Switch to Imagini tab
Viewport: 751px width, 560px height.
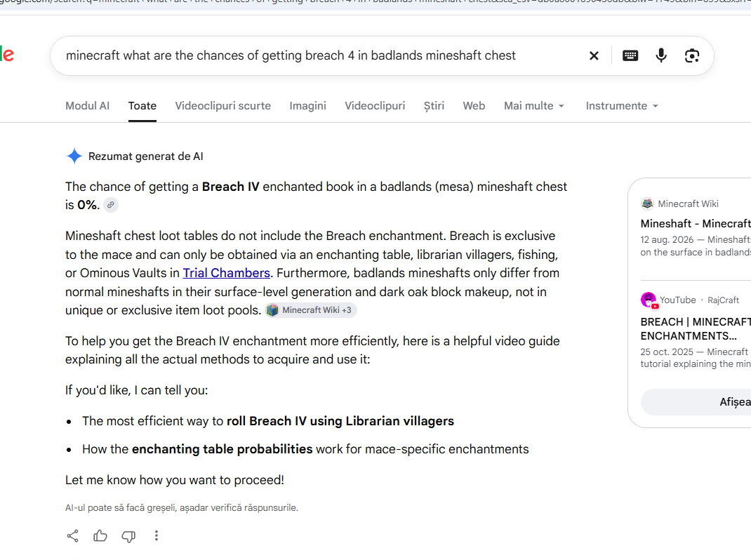coord(307,106)
